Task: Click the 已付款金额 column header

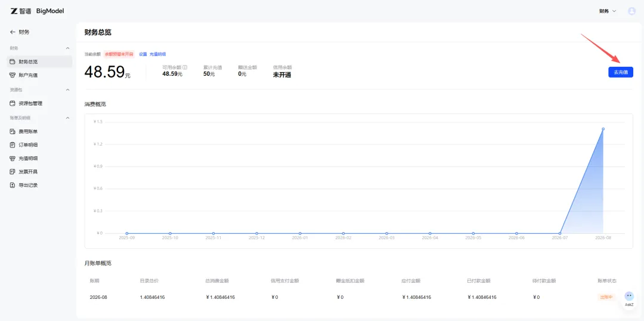Action: tap(479, 280)
